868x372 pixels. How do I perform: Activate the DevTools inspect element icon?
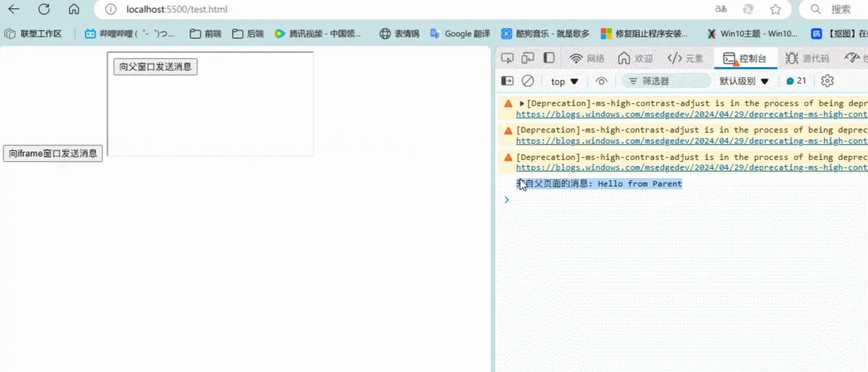507,59
